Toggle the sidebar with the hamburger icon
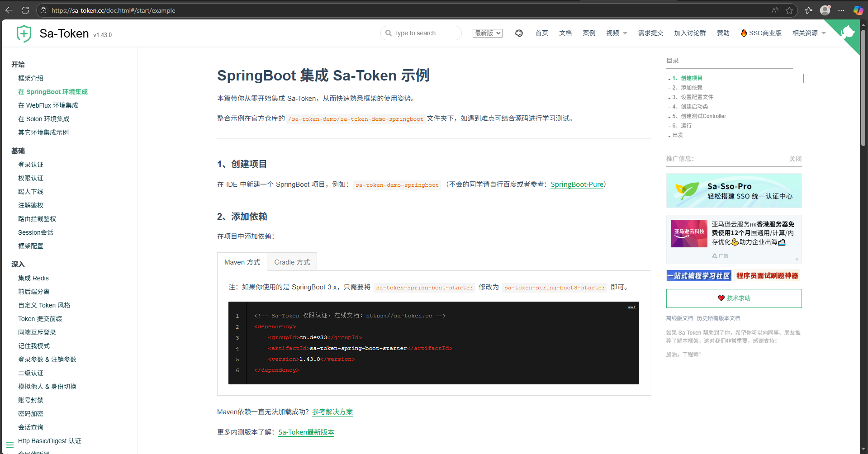The height and width of the screenshot is (454, 868). tap(10, 445)
